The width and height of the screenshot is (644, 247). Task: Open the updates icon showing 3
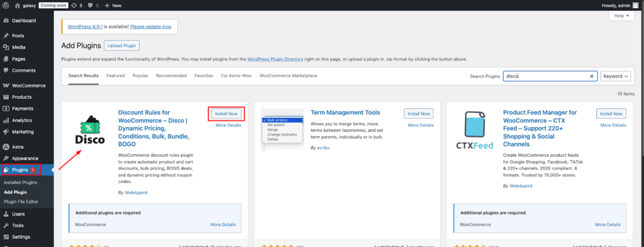point(74,6)
